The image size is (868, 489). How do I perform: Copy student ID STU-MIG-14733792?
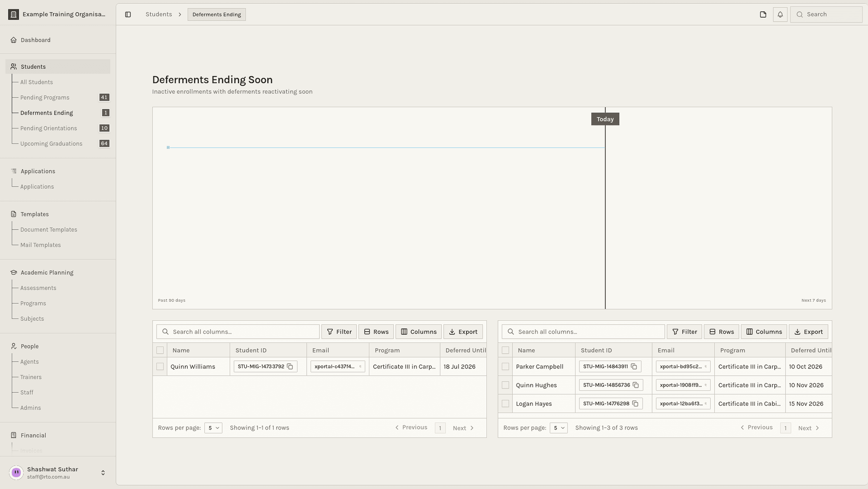tap(290, 367)
